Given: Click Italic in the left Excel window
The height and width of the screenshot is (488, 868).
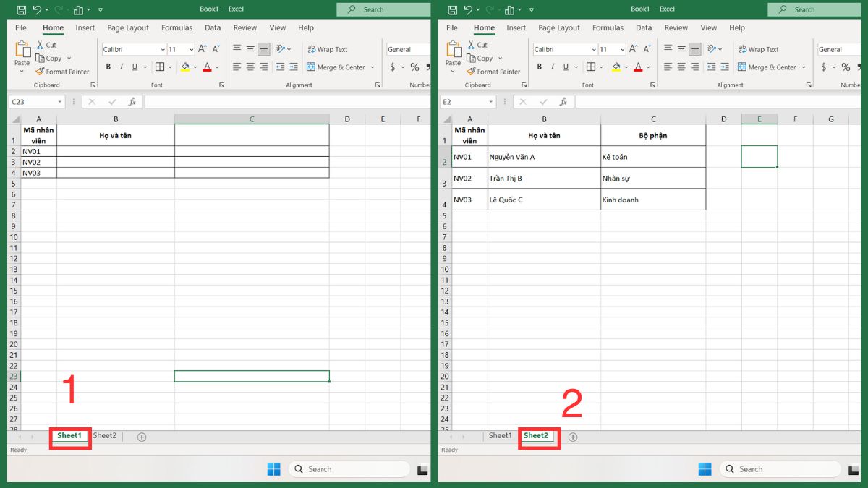Looking at the screenshot, I should click(121, 67).
